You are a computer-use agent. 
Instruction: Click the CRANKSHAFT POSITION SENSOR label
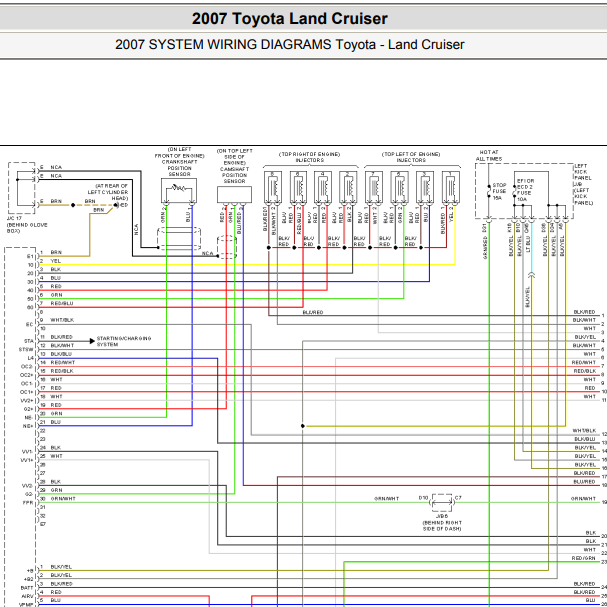(x=179, y=168)
